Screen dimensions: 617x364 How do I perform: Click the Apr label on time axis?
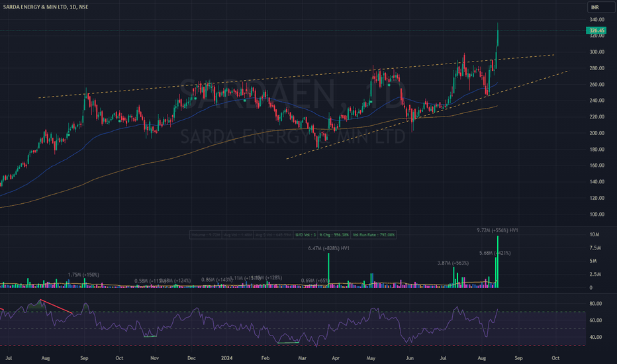(x=336, y=358)
